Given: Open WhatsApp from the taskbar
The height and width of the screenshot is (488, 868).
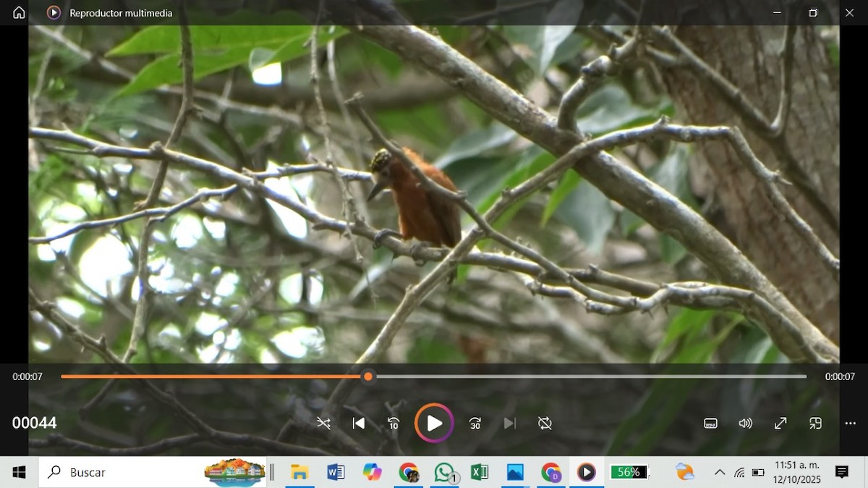Looking at the screenshot, I should 444,472.
